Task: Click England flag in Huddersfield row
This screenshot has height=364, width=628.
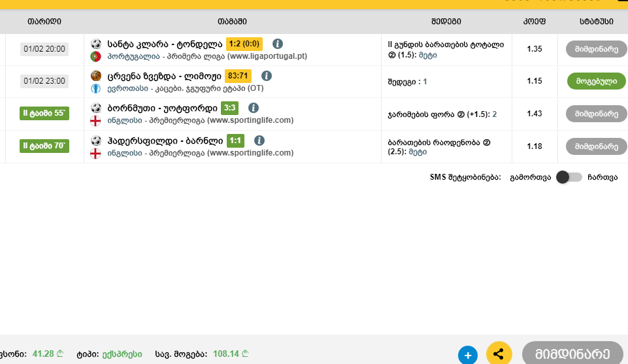Action: click(95, 154)
